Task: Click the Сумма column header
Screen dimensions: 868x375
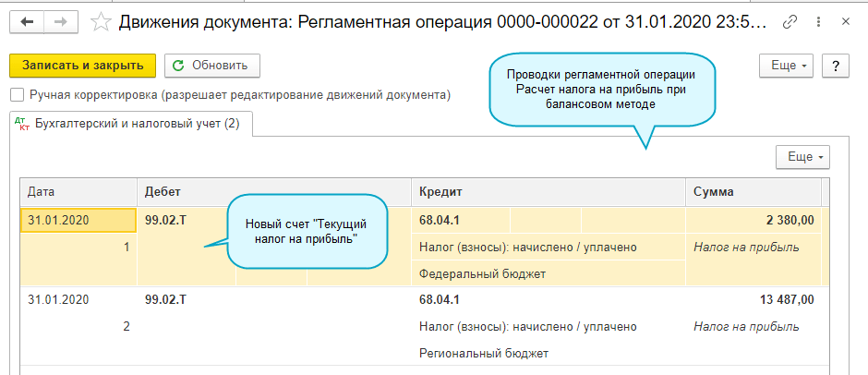Action: (752, 191)
